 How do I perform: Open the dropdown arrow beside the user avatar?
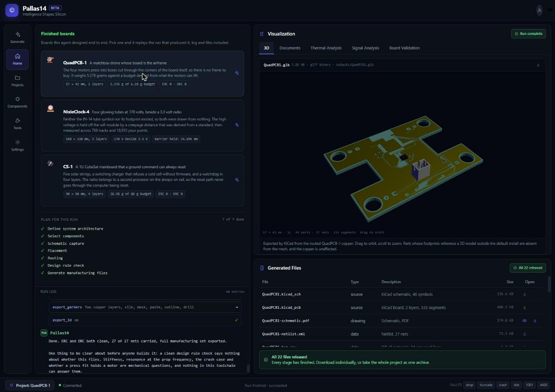pyautogui.click(x=550, y=10)
